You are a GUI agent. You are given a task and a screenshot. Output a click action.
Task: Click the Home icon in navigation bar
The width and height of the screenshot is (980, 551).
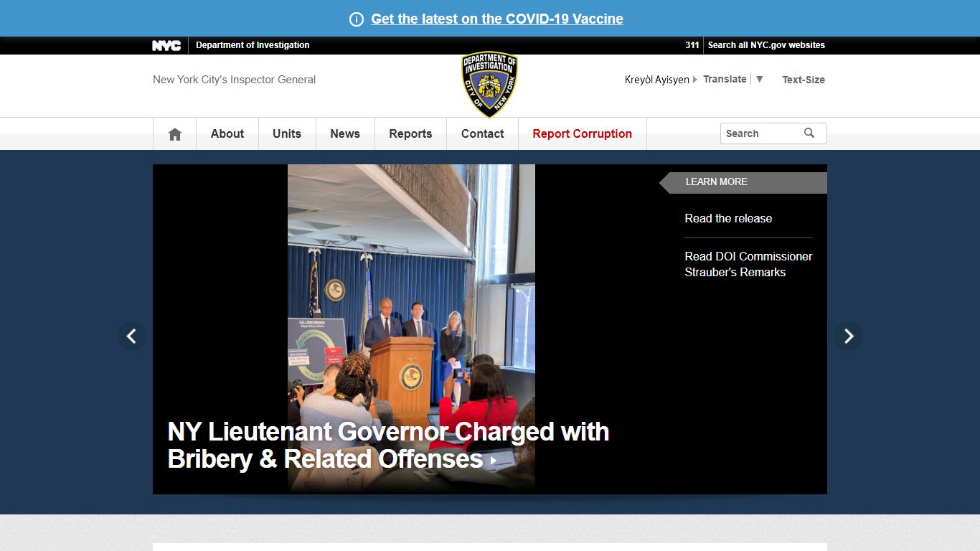(x=174, y=134)
